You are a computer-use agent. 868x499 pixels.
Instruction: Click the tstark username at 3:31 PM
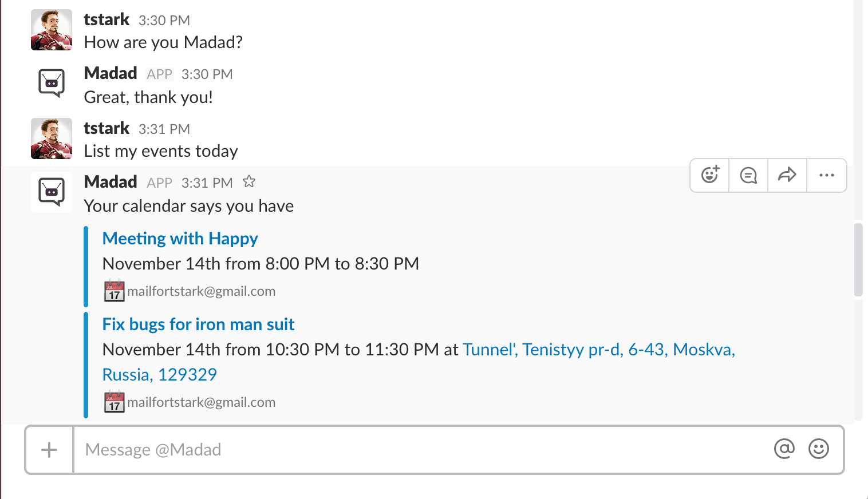pos(106,128)
